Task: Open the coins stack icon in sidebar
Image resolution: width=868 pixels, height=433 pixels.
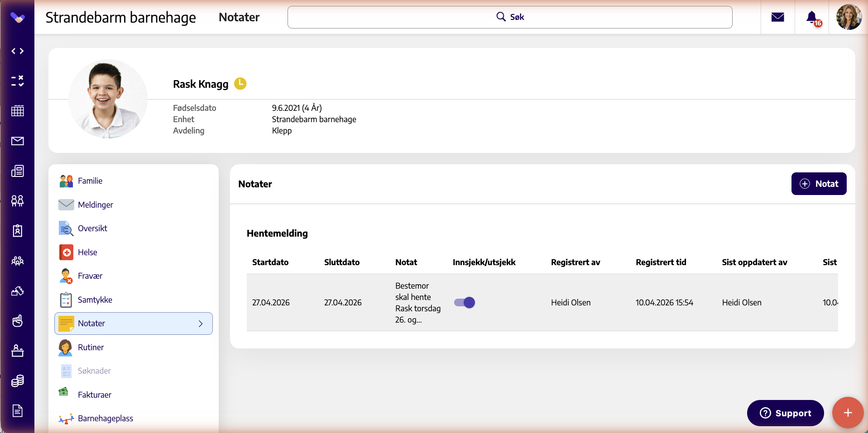Action: pos(18,381)
